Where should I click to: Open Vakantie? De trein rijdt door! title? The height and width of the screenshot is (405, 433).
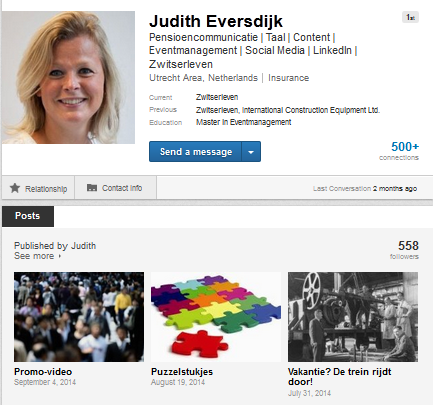tap(339, 377)
